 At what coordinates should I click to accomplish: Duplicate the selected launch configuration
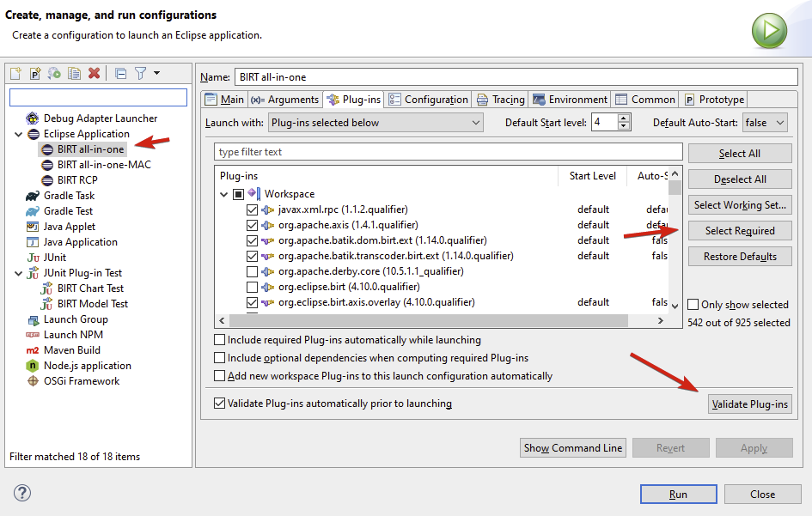74,73
